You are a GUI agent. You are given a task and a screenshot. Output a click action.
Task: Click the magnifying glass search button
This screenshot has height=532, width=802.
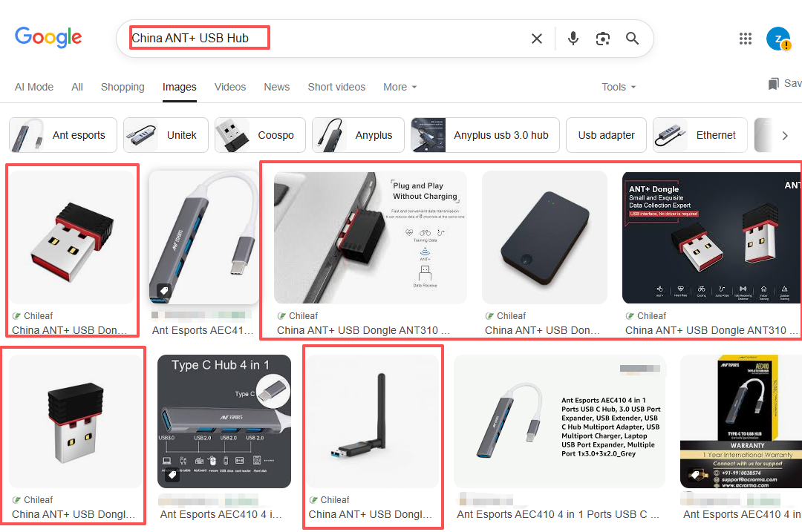pos(632,39)
